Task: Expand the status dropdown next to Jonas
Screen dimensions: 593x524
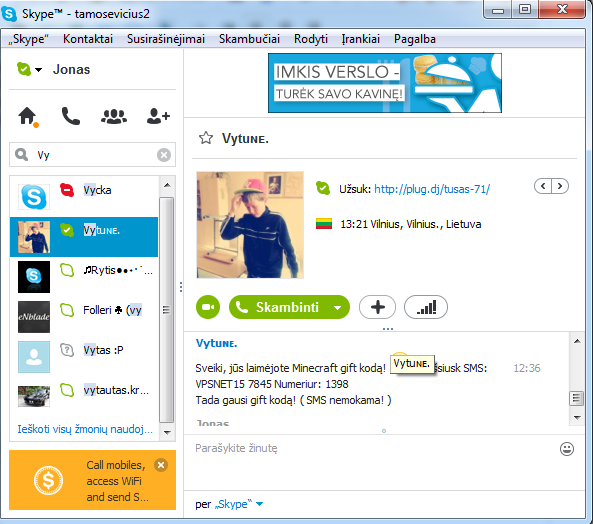Action: point(39,70)
